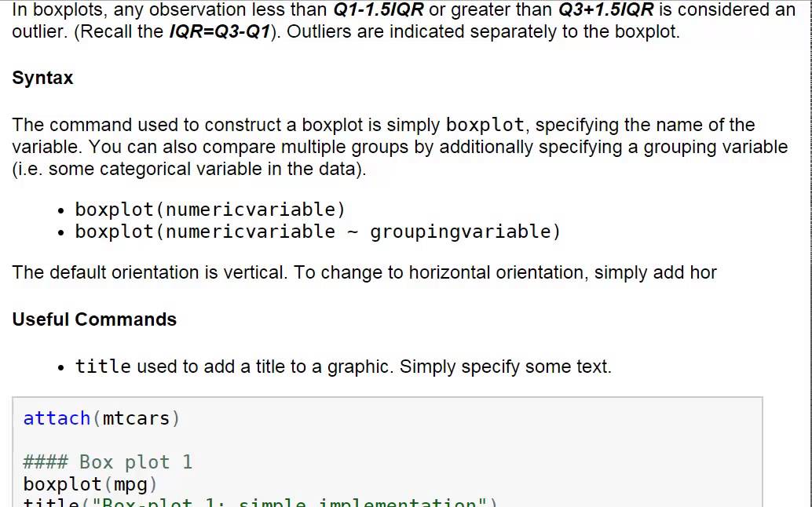Click the Useful Commands heading

[94, 320]
